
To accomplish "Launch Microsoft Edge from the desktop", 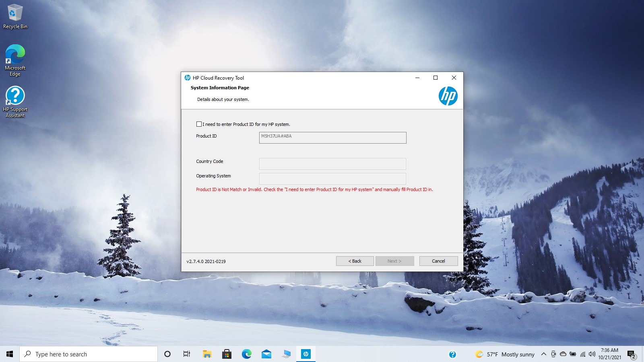I will [x=15, y=53].
